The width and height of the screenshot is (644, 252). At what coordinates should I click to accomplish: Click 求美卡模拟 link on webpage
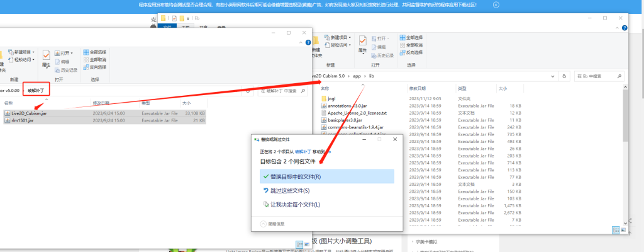(427, 242)
